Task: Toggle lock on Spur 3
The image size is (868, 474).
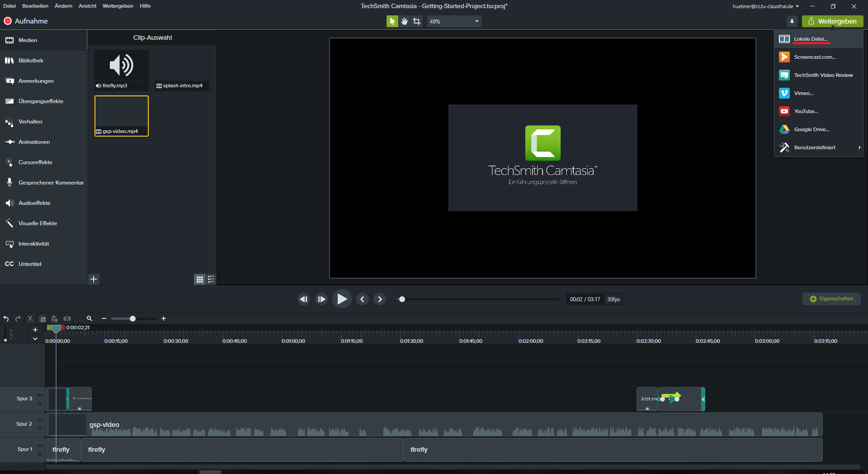Action: coord(40,403)
